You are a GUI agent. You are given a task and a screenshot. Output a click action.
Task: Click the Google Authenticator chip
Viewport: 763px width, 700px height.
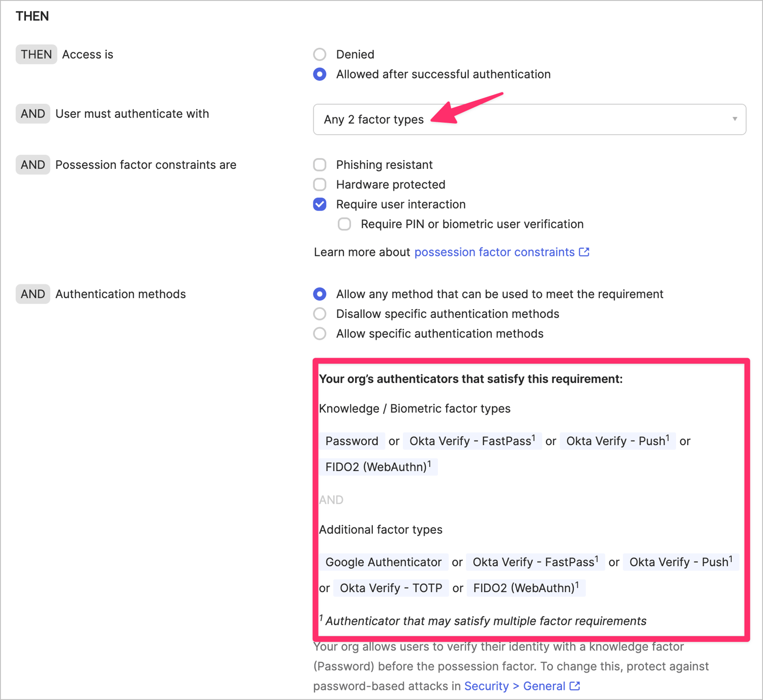[x=384, y=562]
